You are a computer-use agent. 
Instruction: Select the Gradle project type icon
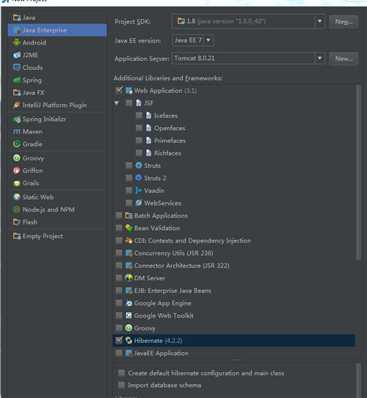click(17, 144)
